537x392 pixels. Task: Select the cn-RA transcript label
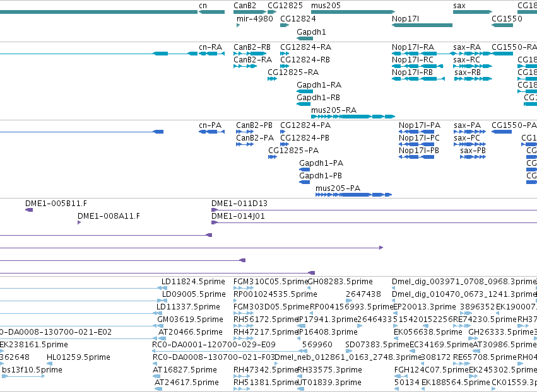pyautogui.click(x=210, y=47)
